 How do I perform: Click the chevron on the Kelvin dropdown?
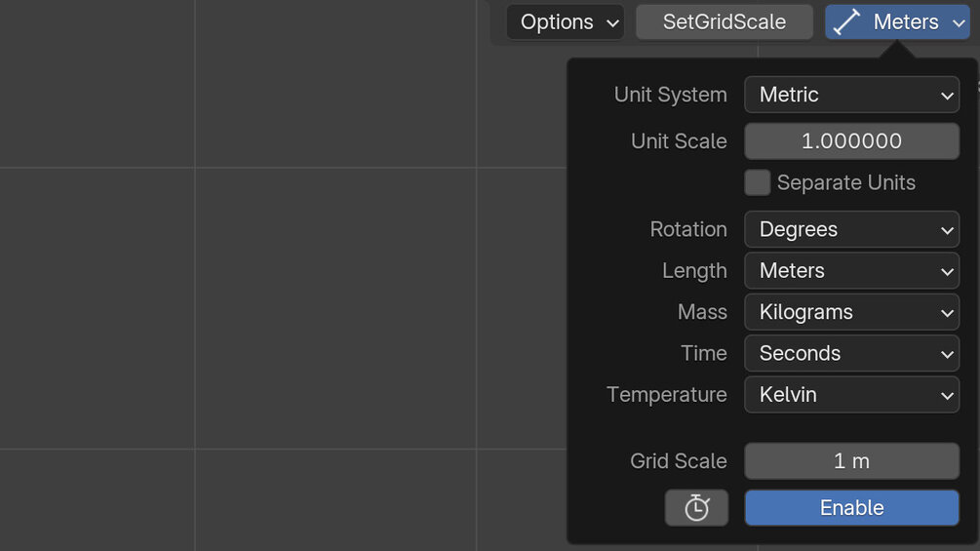pyautogui.click(x=946, y=395)
